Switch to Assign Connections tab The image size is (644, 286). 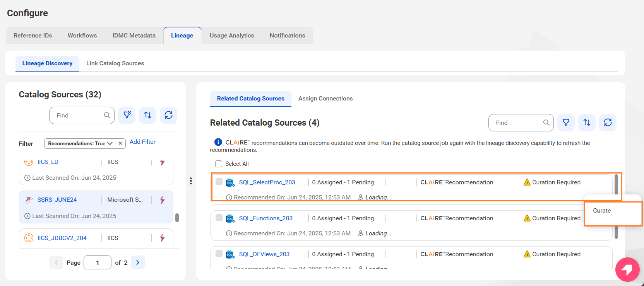(x=325, y=99)
